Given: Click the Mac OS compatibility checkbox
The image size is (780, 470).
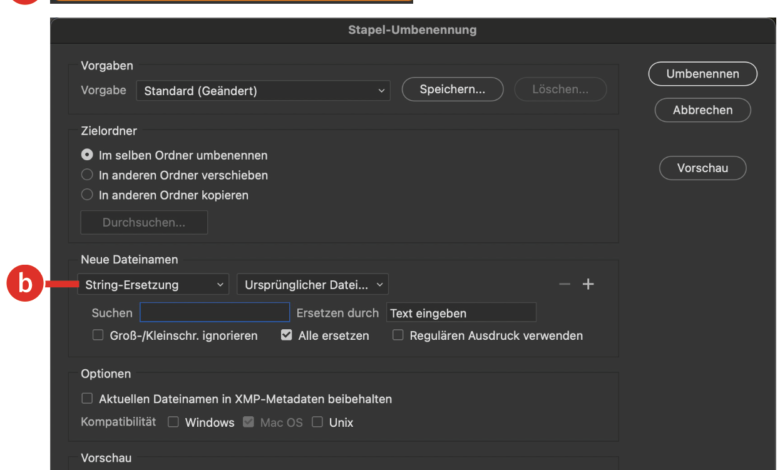Looking at the screenshot, I should [248, 422].
